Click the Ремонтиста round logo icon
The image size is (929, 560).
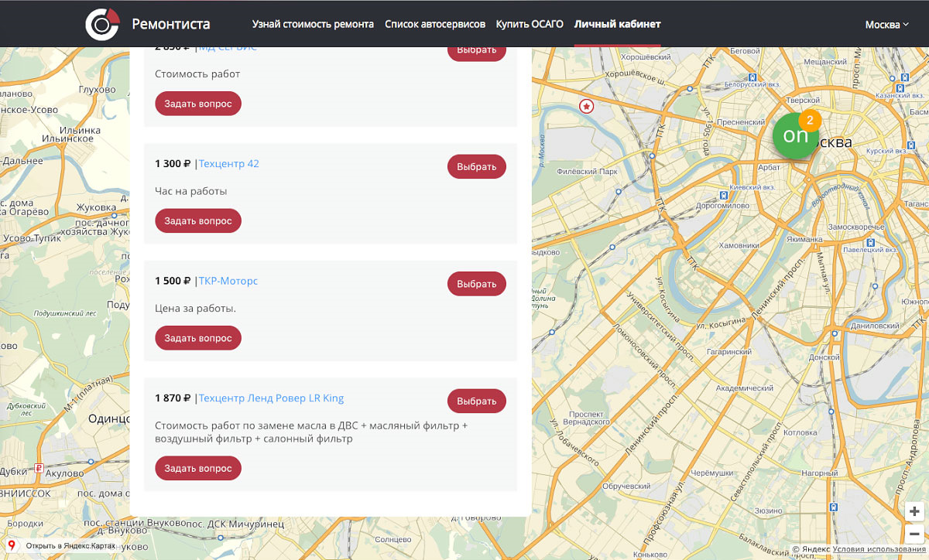point(102,24)
